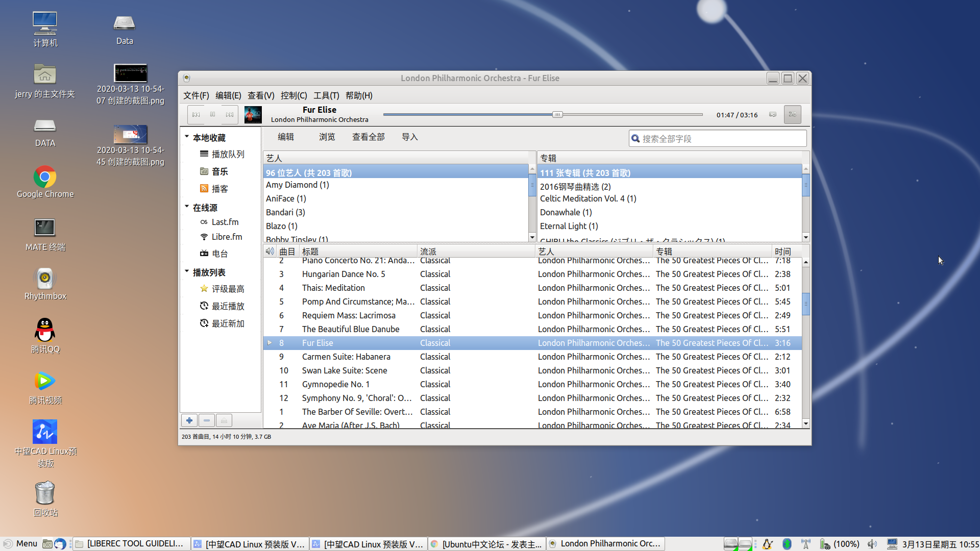980x551 pixels.
Task: Open Rhythmbox desktop icon
Action: coord(45,284)
